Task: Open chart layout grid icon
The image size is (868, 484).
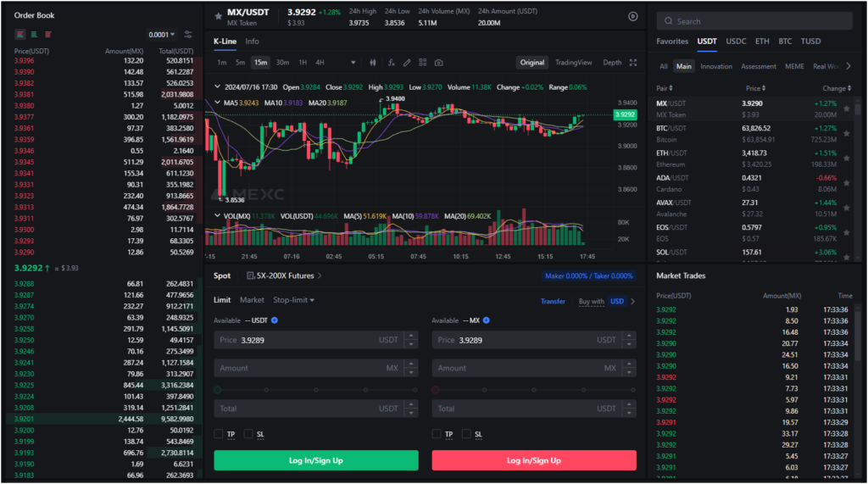Action: 423,63
